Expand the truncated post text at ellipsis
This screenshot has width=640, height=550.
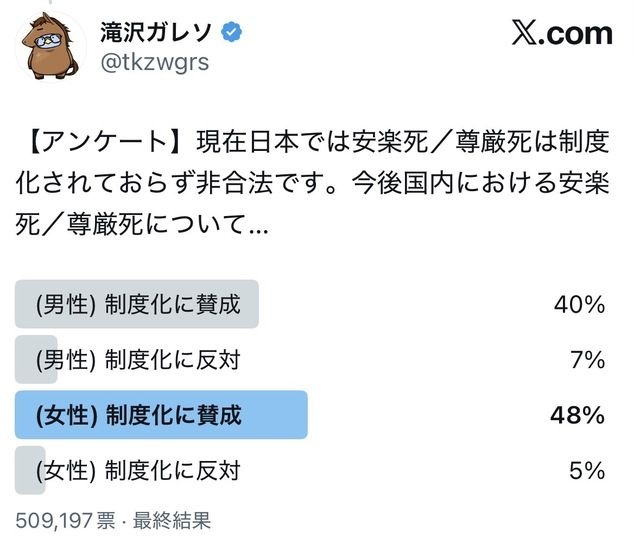(x=257, y=225)
